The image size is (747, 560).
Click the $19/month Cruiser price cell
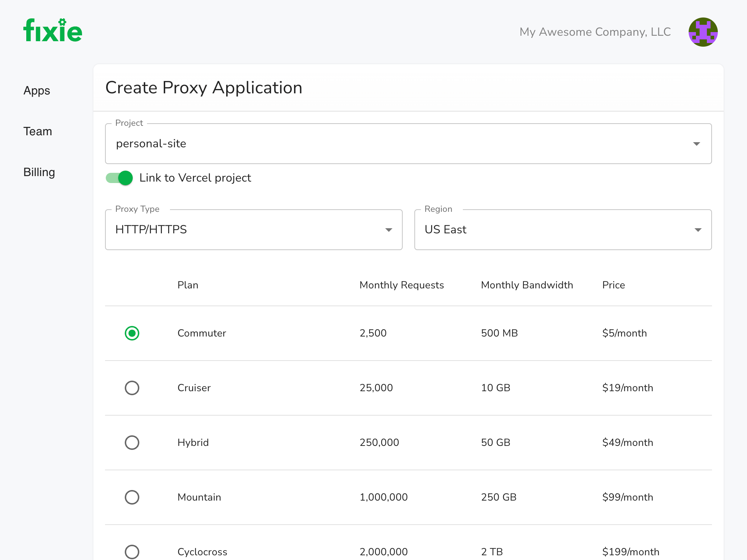(x=627, y=388)
